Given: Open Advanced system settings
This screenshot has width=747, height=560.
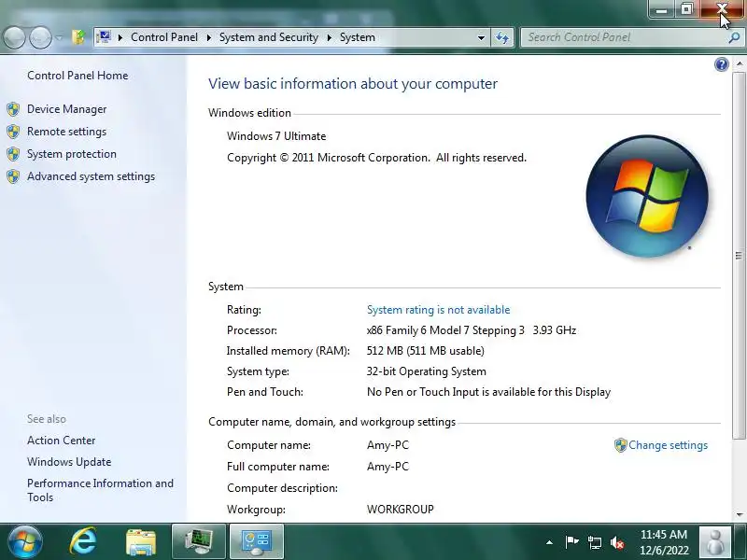Looking at the screenshot, I should (91, 176).
